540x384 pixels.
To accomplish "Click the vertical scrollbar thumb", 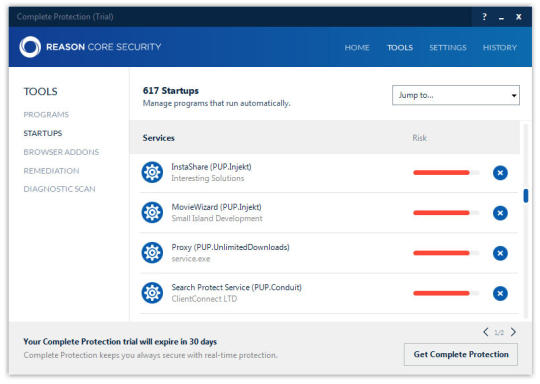I will (526, 196).
